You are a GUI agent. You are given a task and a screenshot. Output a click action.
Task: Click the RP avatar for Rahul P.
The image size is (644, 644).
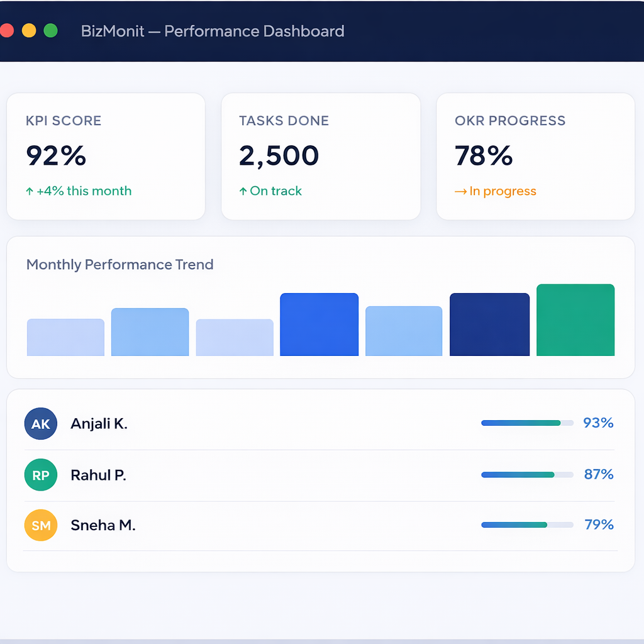point(41,475)
